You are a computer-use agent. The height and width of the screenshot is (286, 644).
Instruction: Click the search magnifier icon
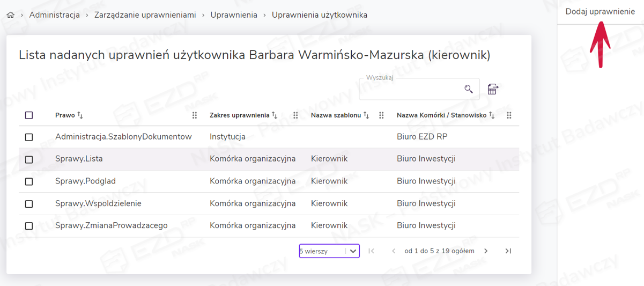pos(469,89)
